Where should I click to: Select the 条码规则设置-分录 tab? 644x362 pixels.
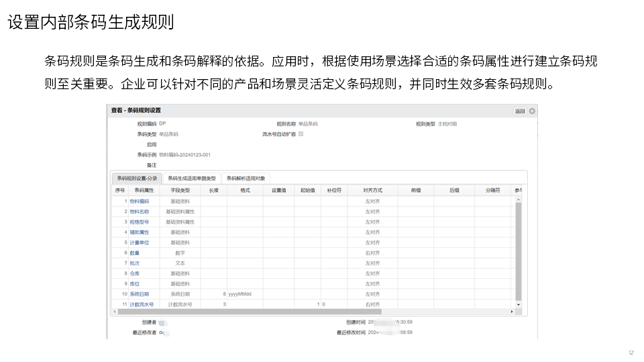(137, 178)
